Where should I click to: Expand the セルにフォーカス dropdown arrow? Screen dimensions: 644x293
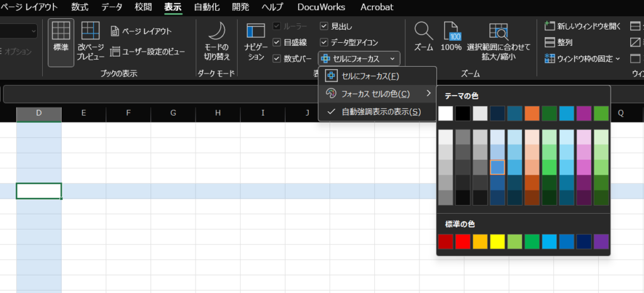coord(392,58)
